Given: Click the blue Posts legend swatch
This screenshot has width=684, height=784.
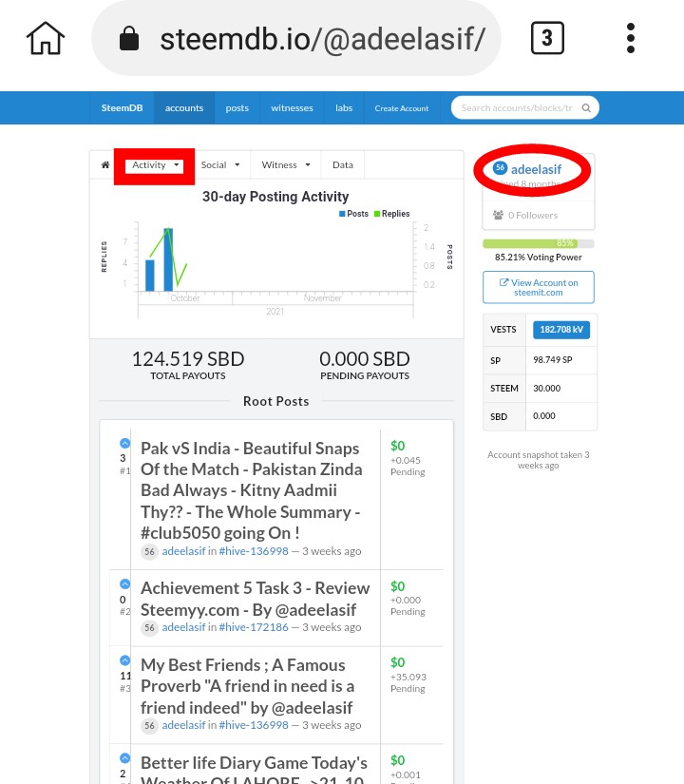Looking at the screenshot, I should point(342,214).
